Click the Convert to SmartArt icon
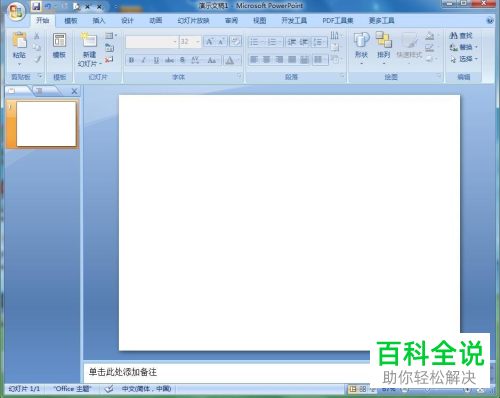This screenshot has width=500, height=398. (336, 60)
